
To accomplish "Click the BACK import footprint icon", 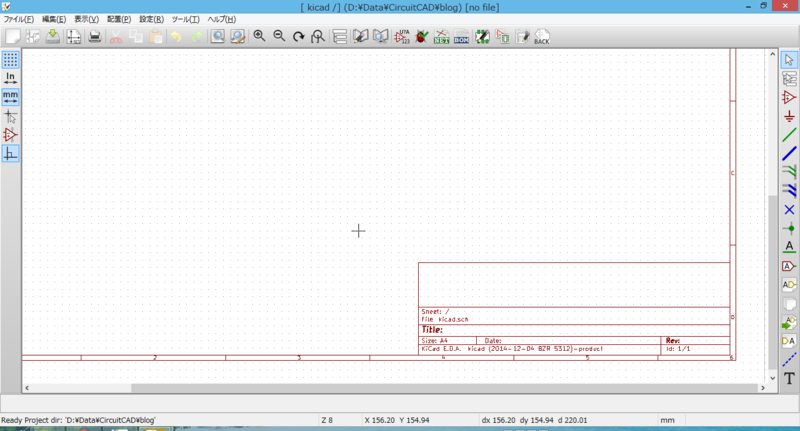I will click(542, 36).
